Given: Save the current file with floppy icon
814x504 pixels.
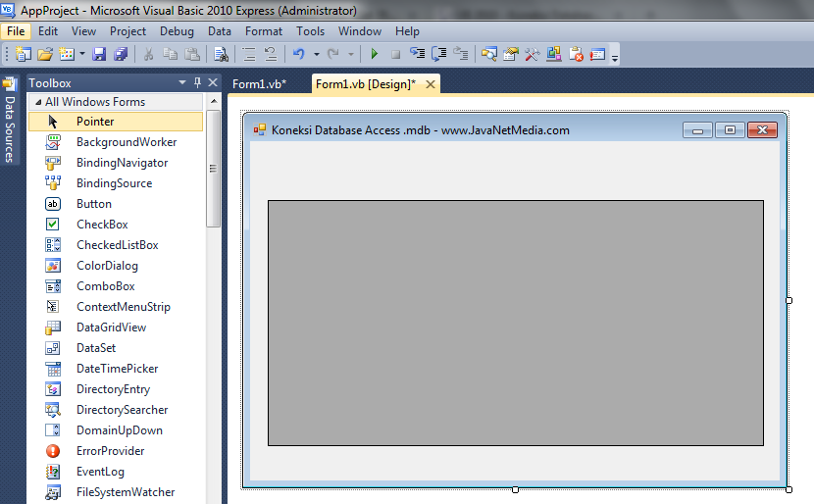Looking at the screenshot, I should coord(99,54).
